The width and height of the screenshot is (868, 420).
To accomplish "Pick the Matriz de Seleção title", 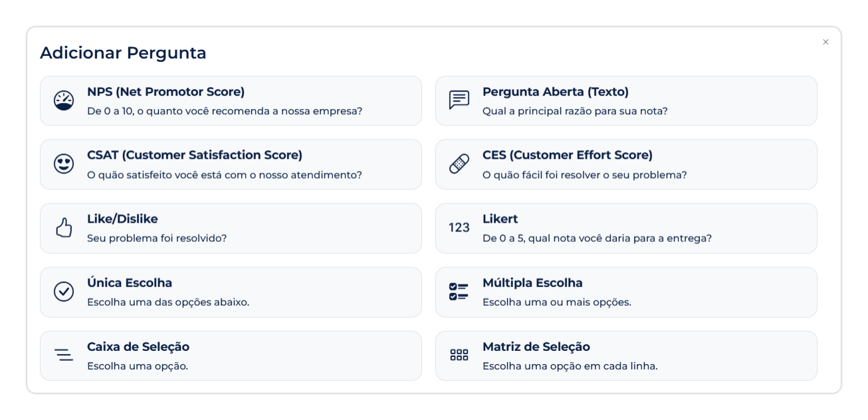I will [x=536, y=346].
